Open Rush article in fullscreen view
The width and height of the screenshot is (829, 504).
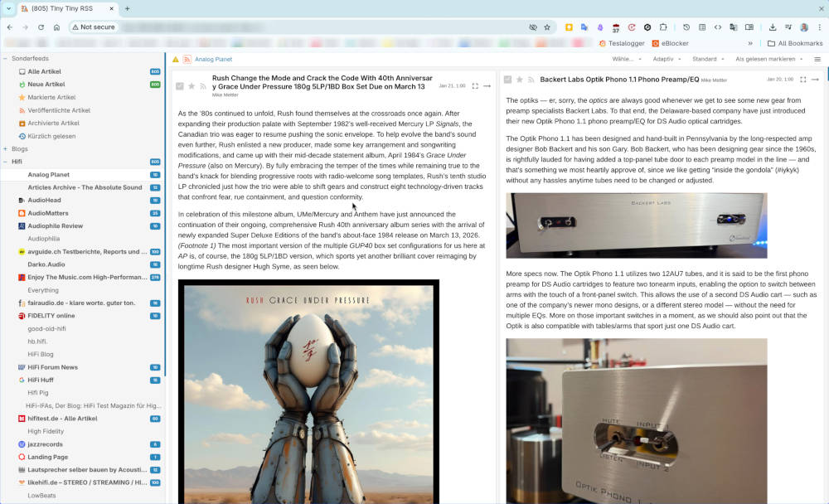[x=475, y=86]
